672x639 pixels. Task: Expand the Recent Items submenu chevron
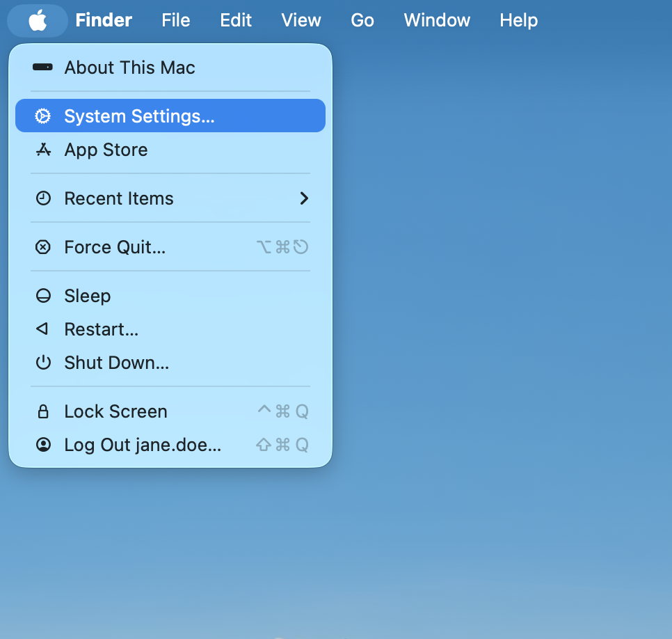[x=303, y=198]
